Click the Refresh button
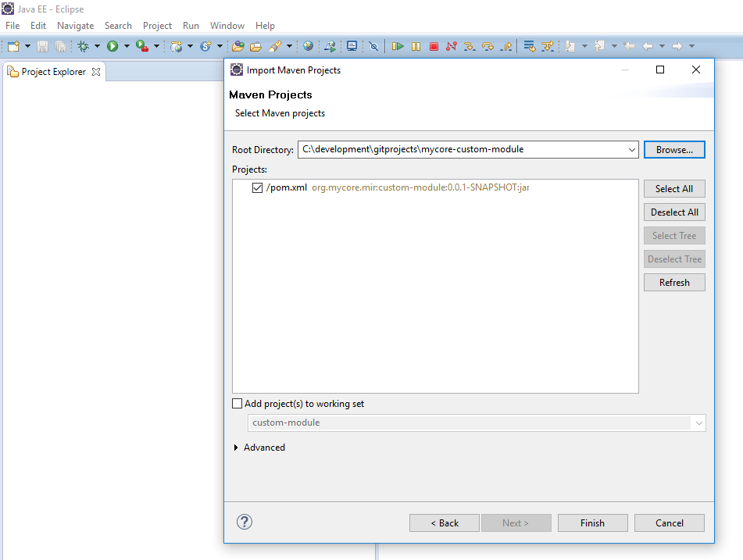 674,283
